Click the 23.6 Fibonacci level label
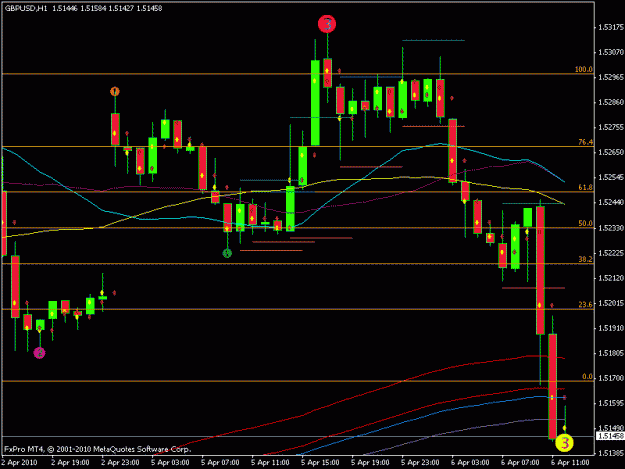 pos(586,304)
